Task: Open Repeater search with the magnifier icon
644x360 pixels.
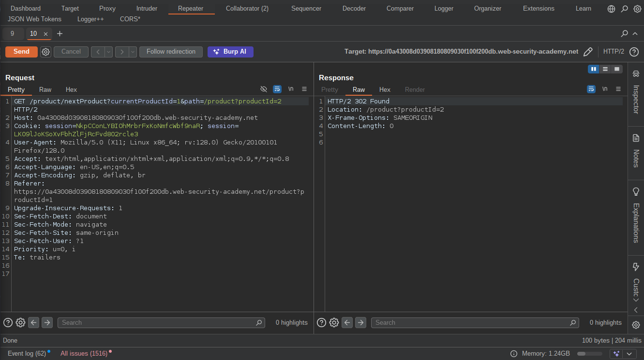Action: [x=624, y=34]
